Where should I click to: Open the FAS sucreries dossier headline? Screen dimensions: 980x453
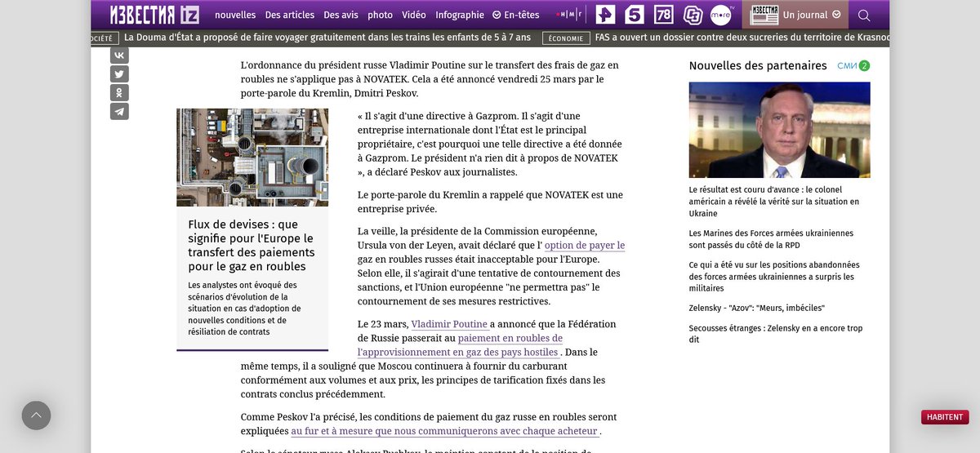(742, 38)
